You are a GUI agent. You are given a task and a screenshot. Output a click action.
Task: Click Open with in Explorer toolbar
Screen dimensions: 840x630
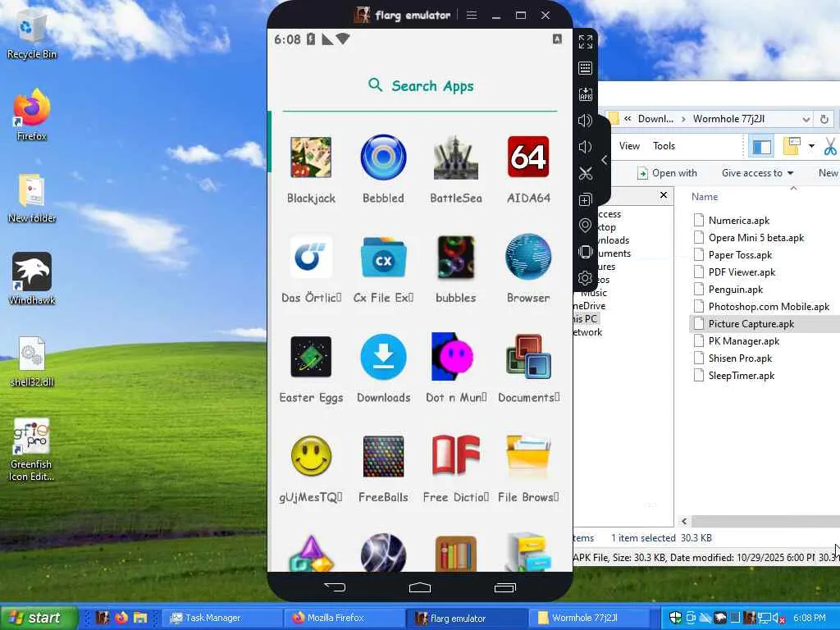[667, 173]
